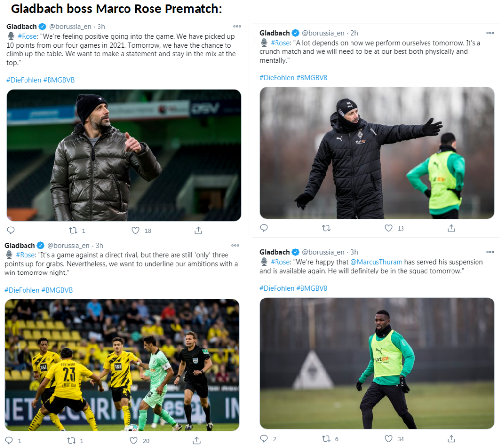Reply to the 'crunch match' tweet

(264, 228)
